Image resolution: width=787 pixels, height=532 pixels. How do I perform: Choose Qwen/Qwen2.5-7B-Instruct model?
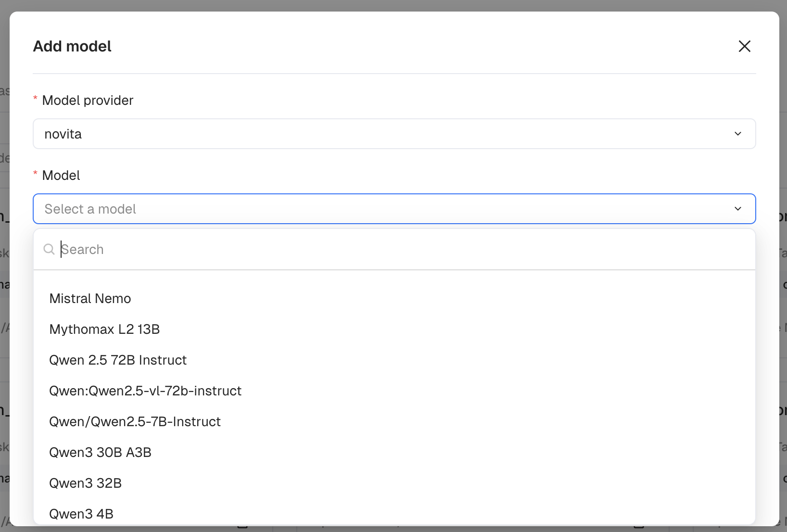point(394,422)
